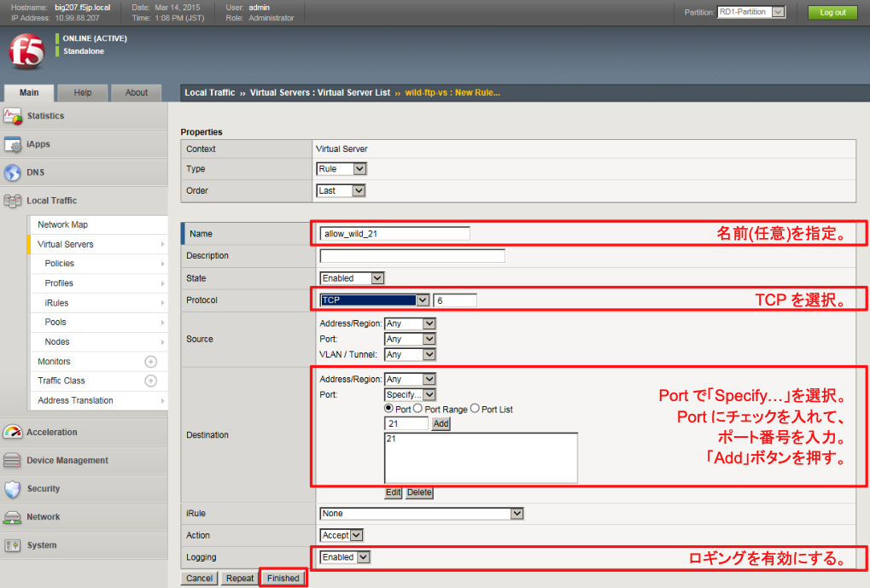Select port 21 in the port list box
This screenshot has height=588, width=870.
pyautogui.click(x=391, y=439)
